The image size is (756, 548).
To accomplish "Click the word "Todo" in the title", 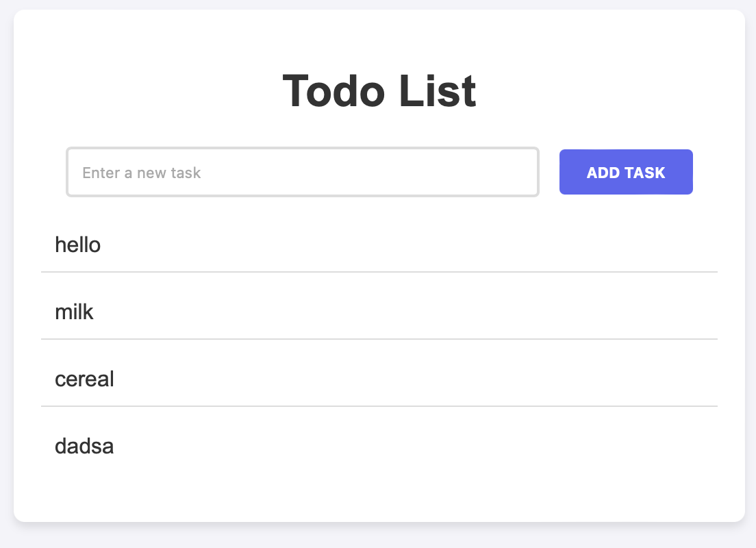I will 333,91.
